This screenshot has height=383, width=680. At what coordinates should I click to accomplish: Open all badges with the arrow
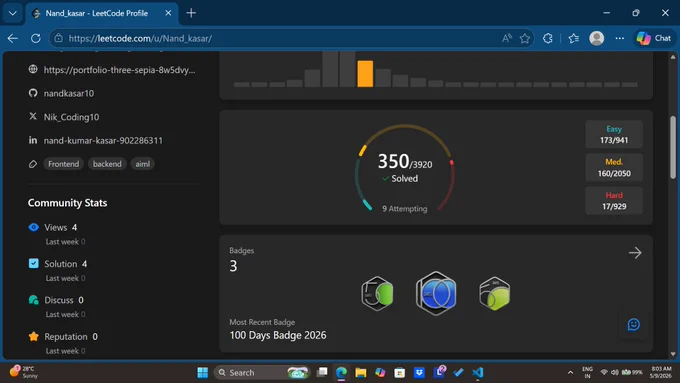(x=635, y=253)
